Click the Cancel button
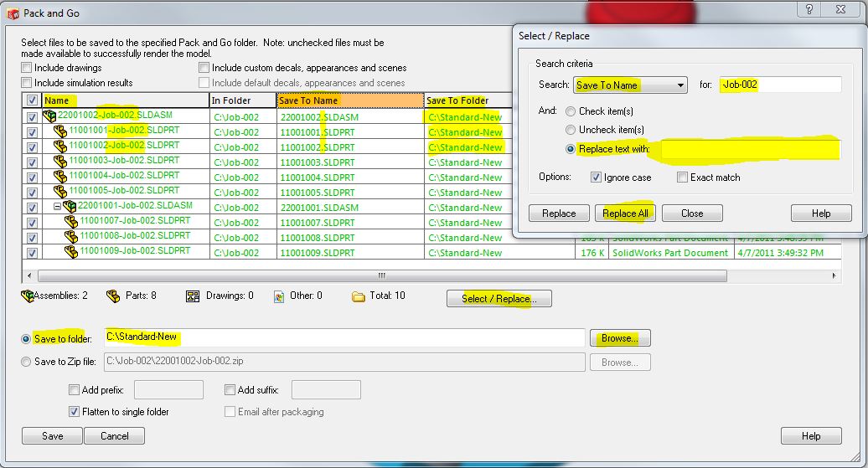The image size is (868, 468). click(x=115, y=436)
